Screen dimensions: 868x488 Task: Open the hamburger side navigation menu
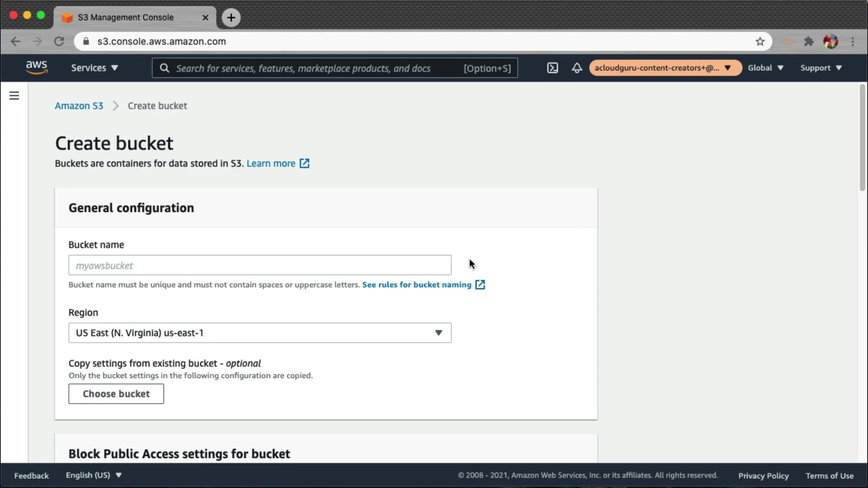coord(14,96)
